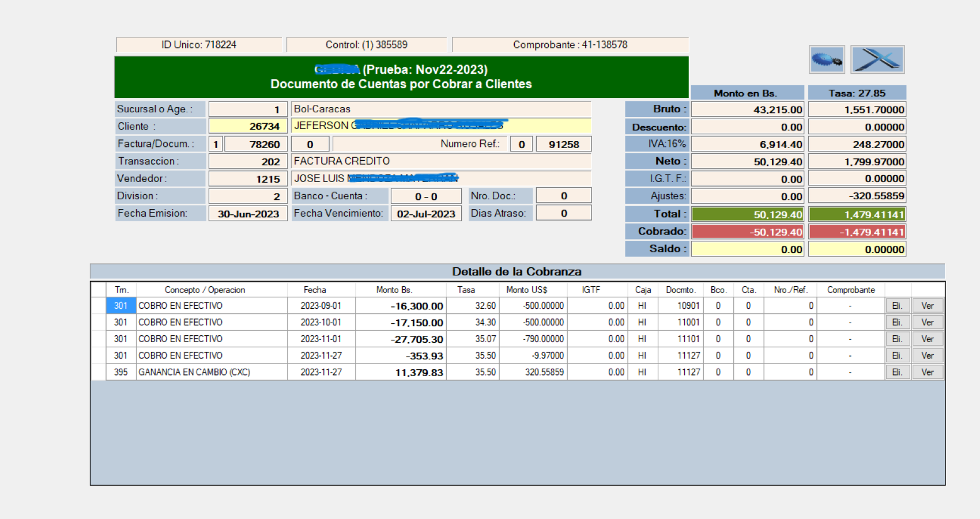Click the red Cobrado amount in Bs.

(x=747, y=232)
